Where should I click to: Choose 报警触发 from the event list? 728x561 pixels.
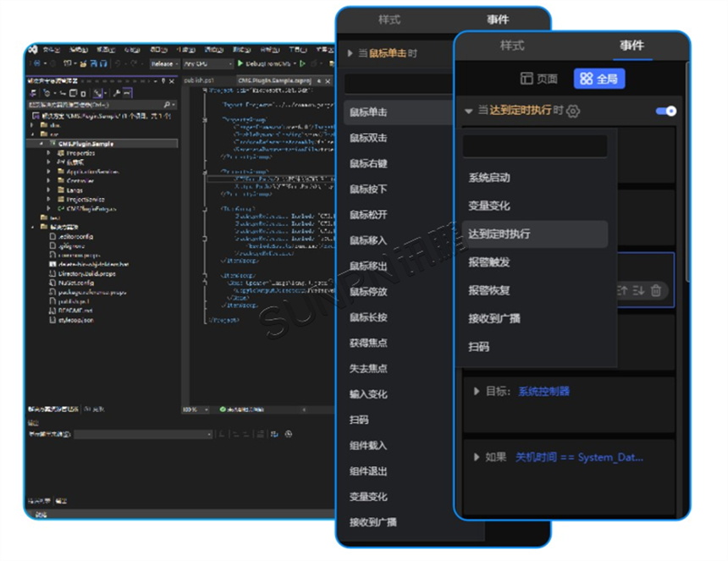click(489, 262)
